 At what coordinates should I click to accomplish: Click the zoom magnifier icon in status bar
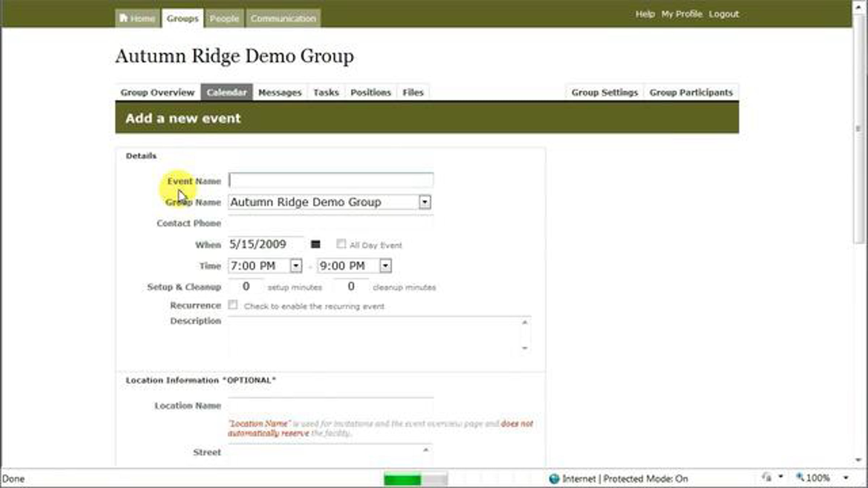click(800, 477)
